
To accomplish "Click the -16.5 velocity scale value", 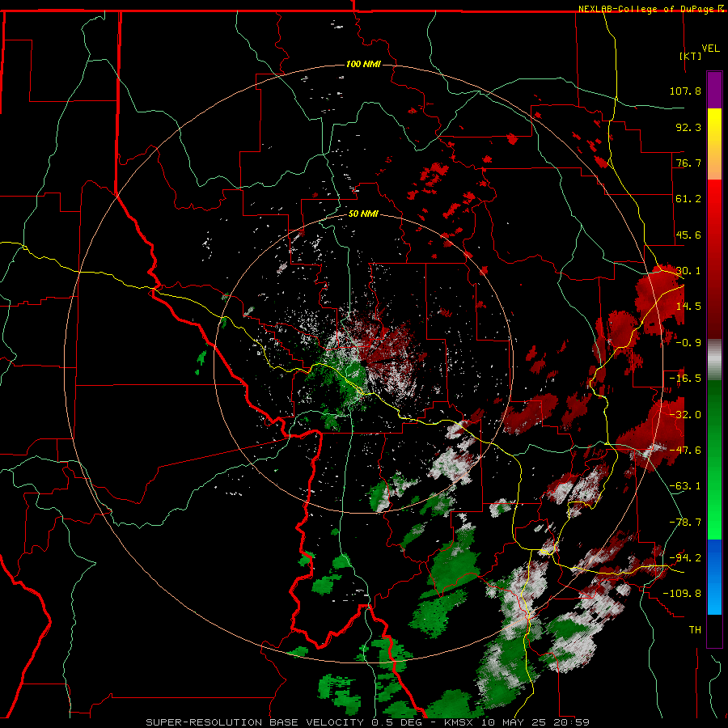I will [685, 379].
